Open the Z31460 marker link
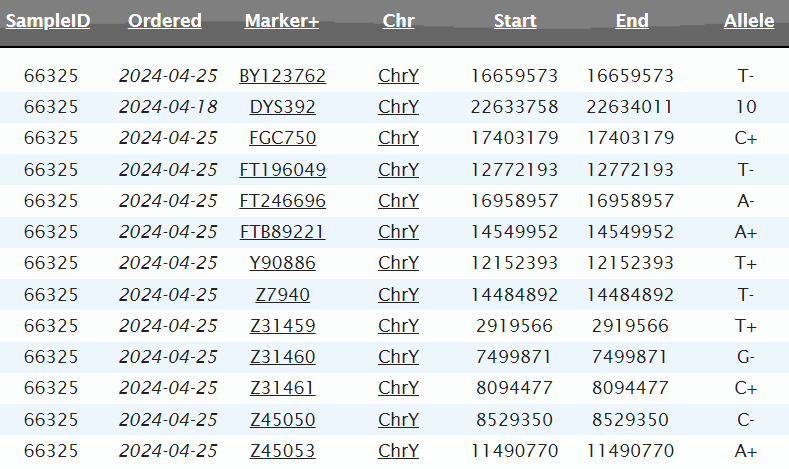 (282, 357)
